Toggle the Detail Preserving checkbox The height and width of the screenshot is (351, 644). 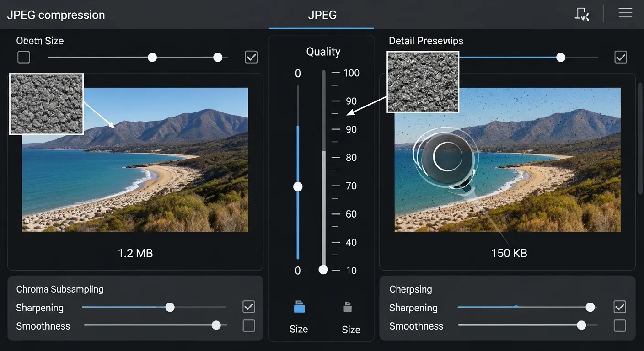click(620, 57)
